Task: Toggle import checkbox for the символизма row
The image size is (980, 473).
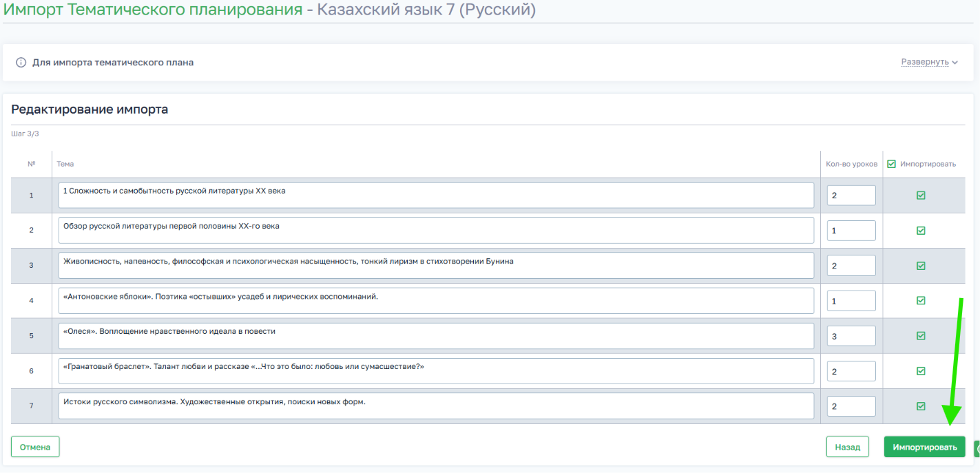Action: [x=921, y=406]
